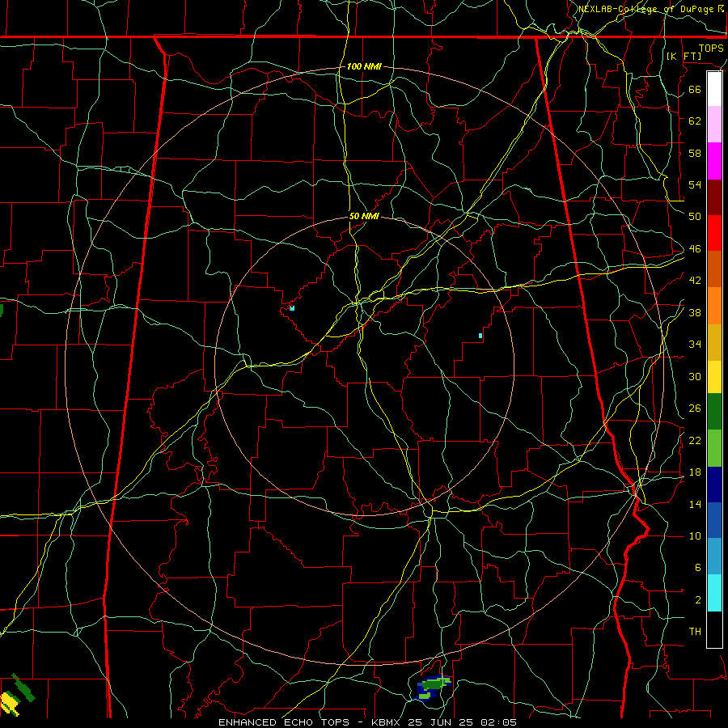Click the gold band between 38 and 34

coord(714,342)
